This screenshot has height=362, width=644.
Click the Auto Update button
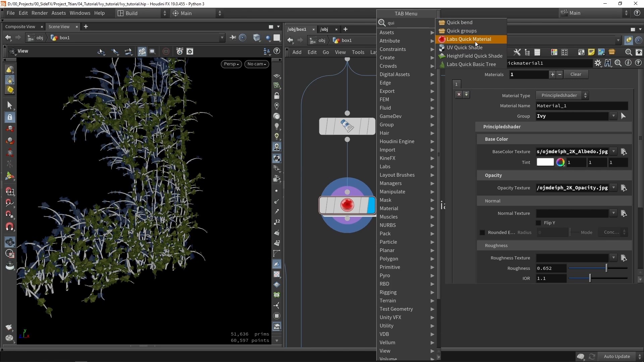click(616, 357)
